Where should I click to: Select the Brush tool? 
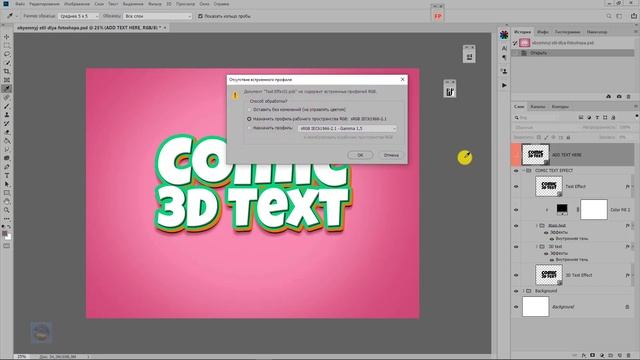point(7,106)
